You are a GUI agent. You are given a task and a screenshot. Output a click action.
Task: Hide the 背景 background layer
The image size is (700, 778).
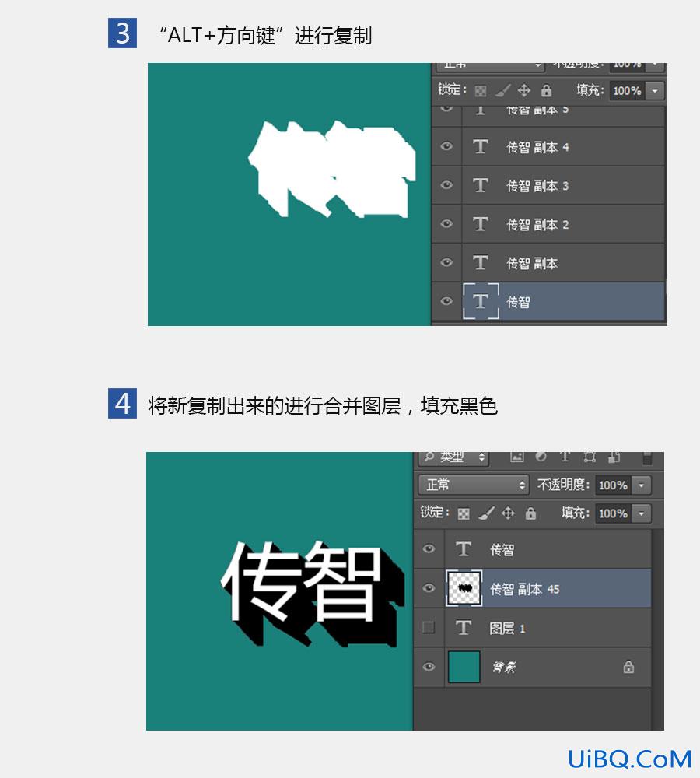(429, 667)
